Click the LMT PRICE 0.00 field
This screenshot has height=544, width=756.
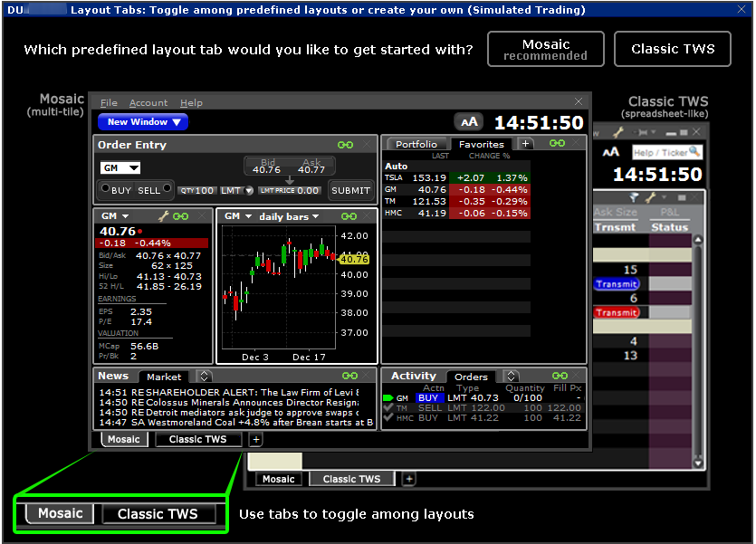pyautogui.click(x=290, y=191)
